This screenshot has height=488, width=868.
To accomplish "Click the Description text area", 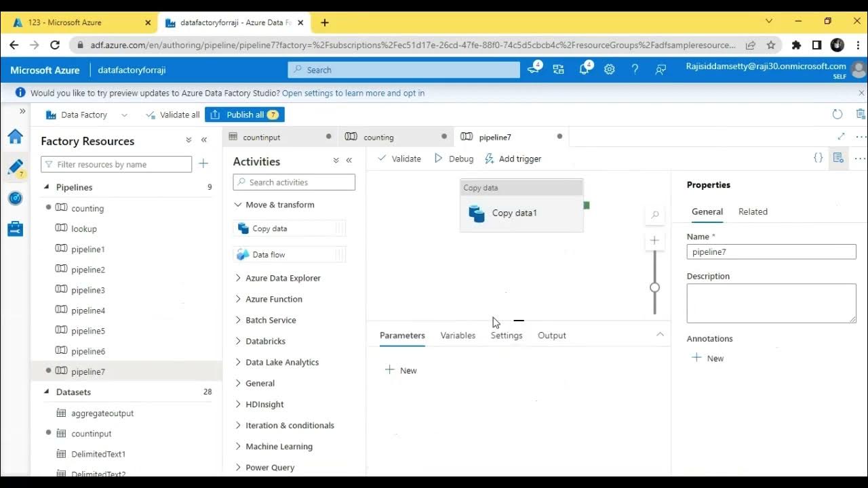I will point(771,303).
